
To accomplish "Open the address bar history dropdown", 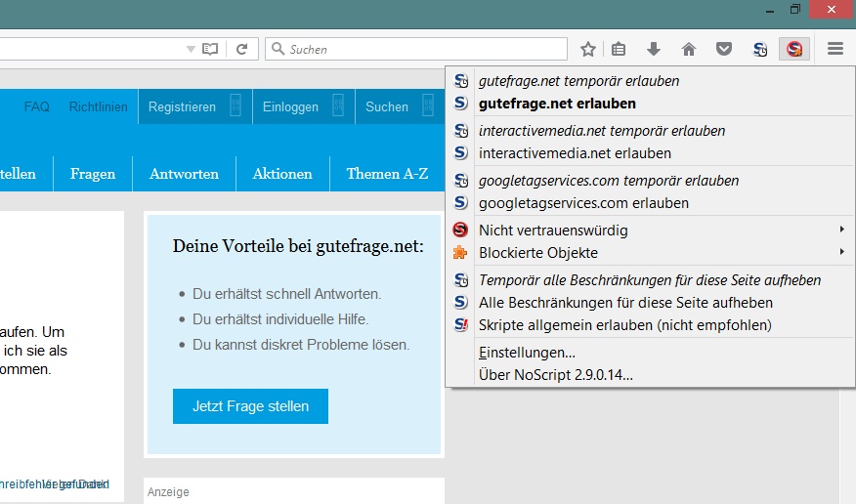I will 191,49.
